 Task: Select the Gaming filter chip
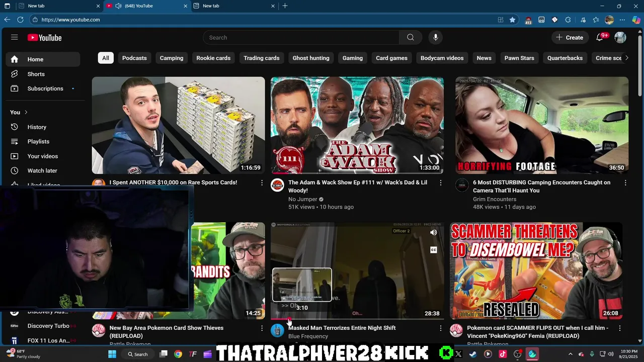353,58
